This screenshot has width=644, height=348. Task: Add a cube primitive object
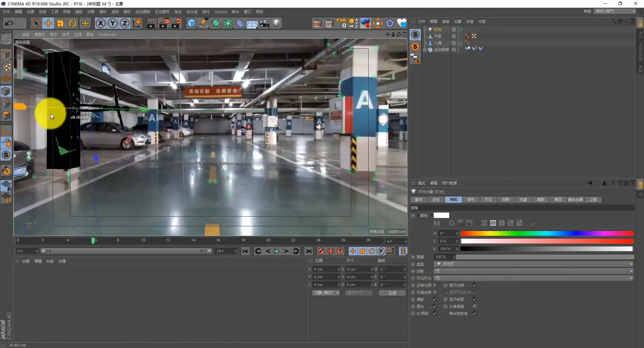192,23
